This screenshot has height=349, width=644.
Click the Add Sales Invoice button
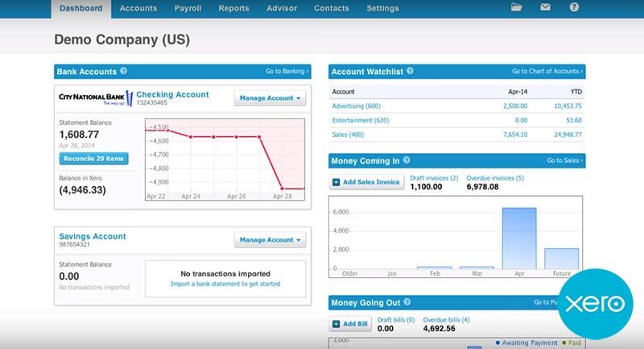point(366,182)
